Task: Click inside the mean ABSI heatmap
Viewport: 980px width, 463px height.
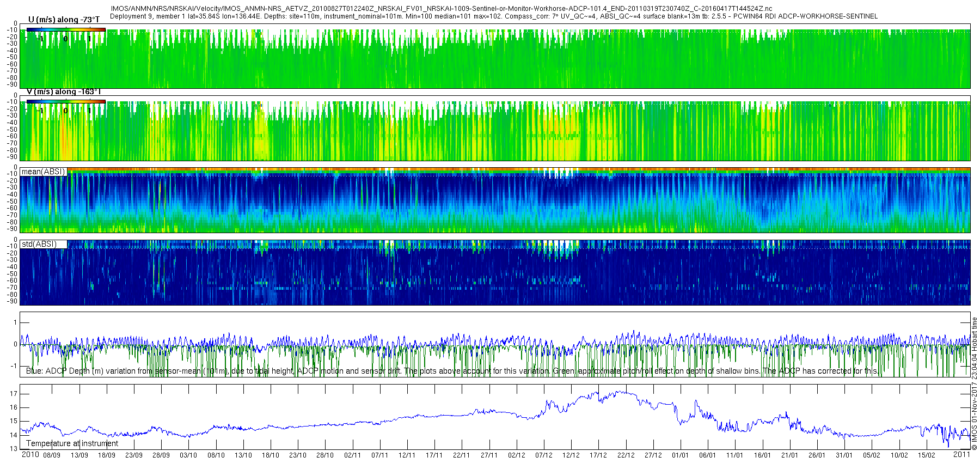Action: [x=495, y=200]
